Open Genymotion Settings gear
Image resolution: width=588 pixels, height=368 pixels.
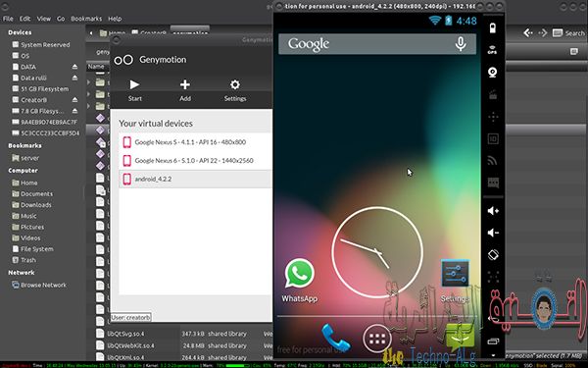pos(235,90)
